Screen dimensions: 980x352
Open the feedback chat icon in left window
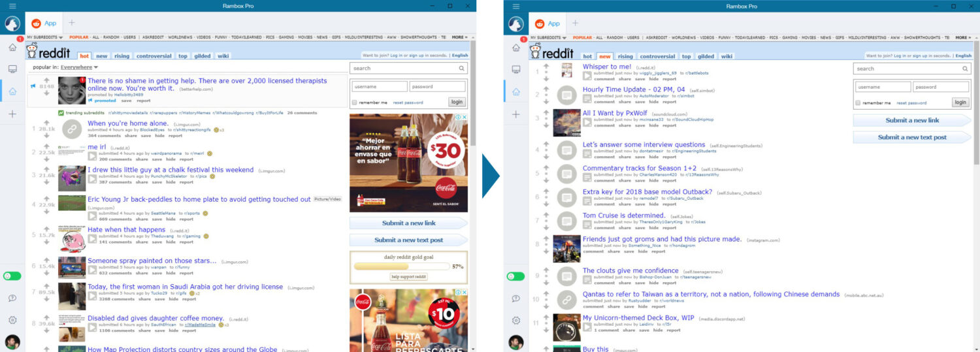[x=12, y=298]
